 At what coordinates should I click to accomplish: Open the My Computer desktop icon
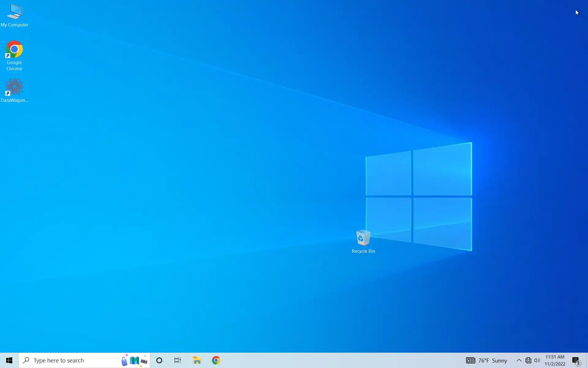14,15
